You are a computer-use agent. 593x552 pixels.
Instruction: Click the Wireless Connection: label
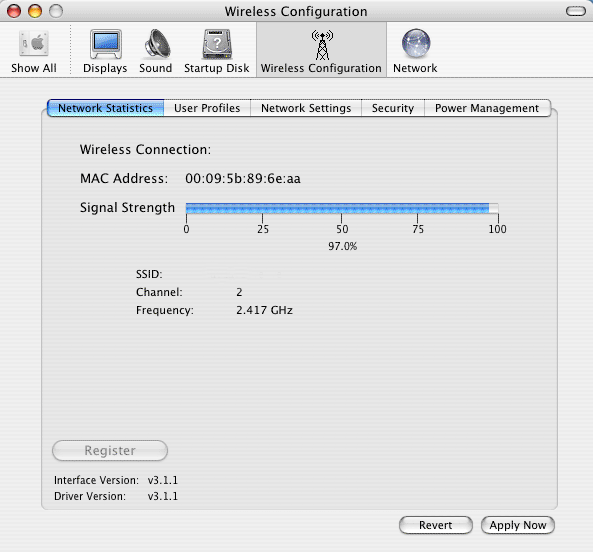tap(145, 150)
